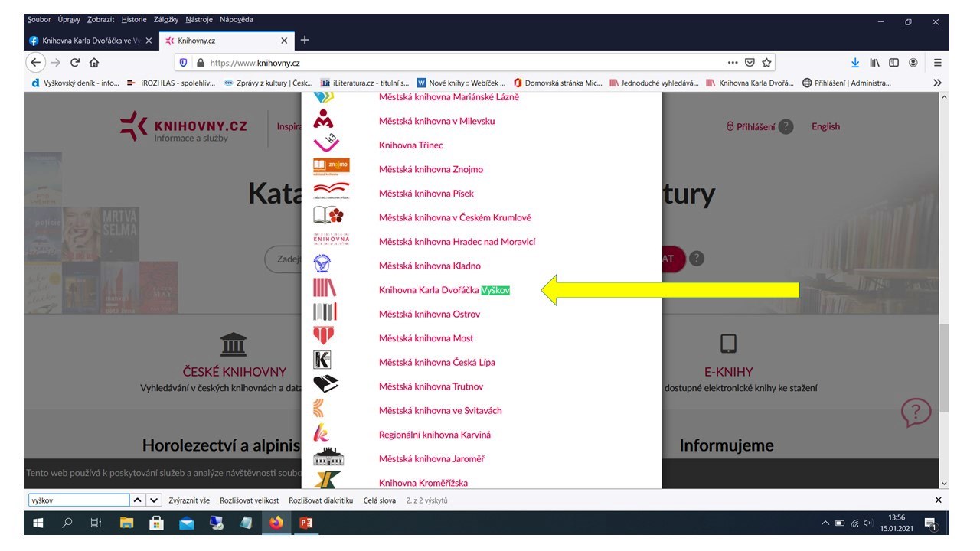Click the find bar search field

point(78,500)
